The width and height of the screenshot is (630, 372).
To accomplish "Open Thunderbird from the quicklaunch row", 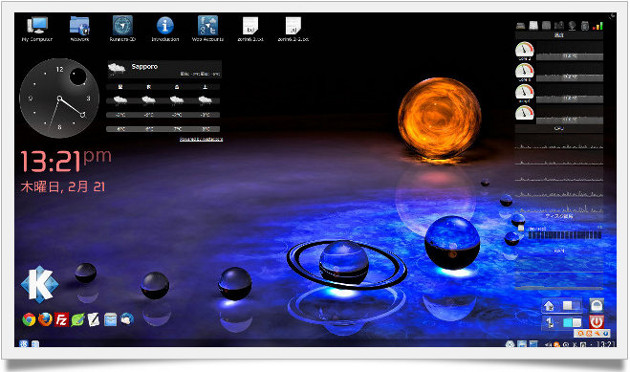I will click(127, 319).
